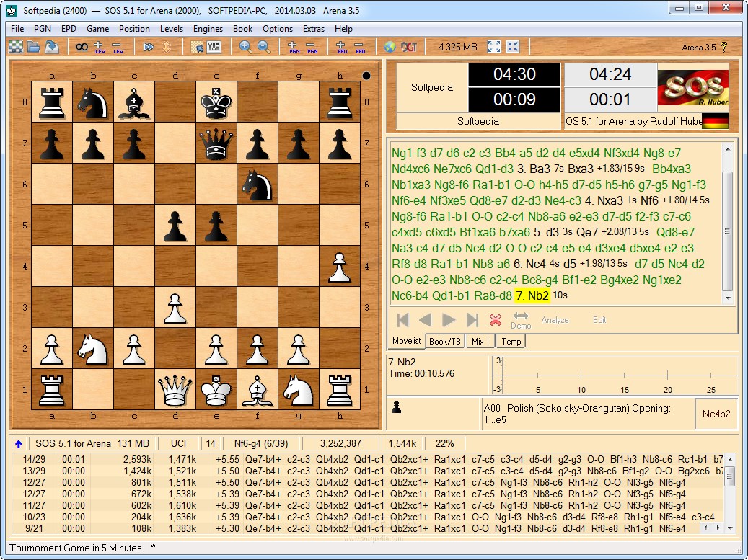Click the SOS engine logo image
The width and height of the screenshot is (748, 560).
coord(692,87)
